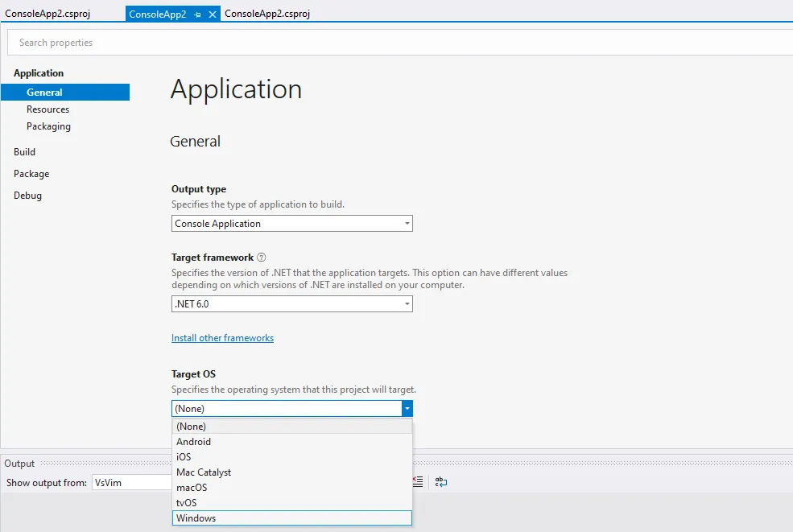The height and width of the screenshot is (532, 793).
Task: Toggle word wrap in Output panel
Action: click(441, 482)
